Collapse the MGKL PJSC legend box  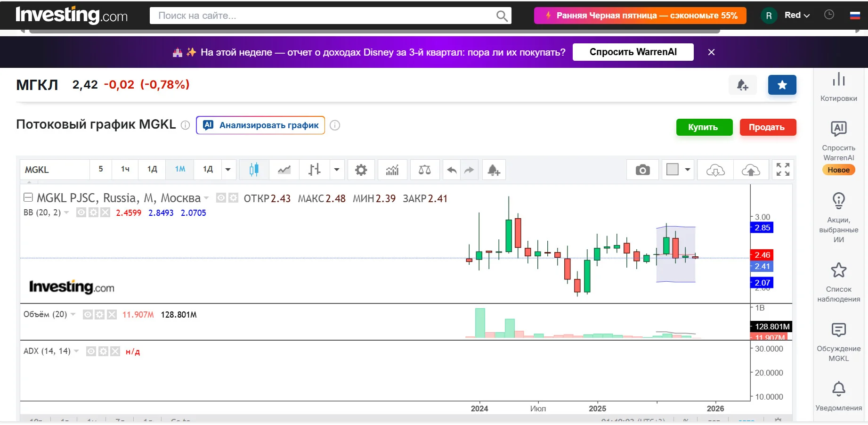[28, 197]
